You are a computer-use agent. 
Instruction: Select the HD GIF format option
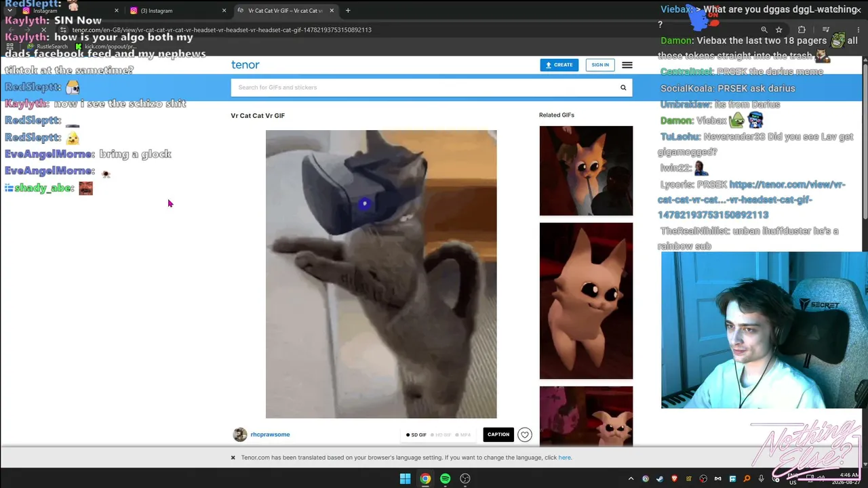tap(441, 435)
